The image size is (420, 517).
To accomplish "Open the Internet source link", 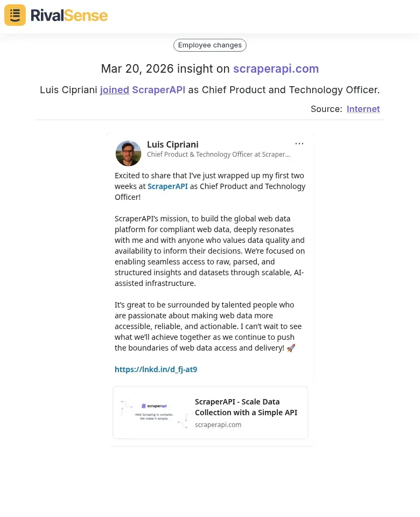I will coord(363,109).
